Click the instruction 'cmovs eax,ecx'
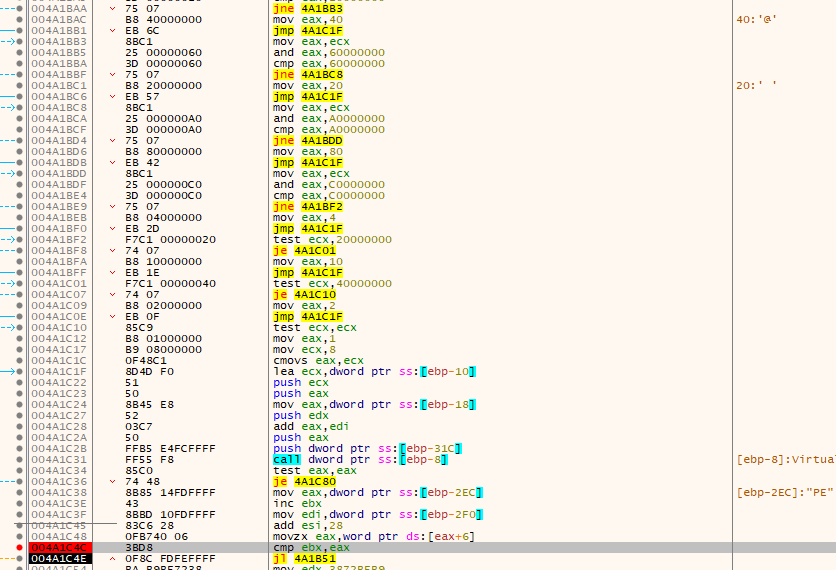The image size is (836, 570). point(318,360)
